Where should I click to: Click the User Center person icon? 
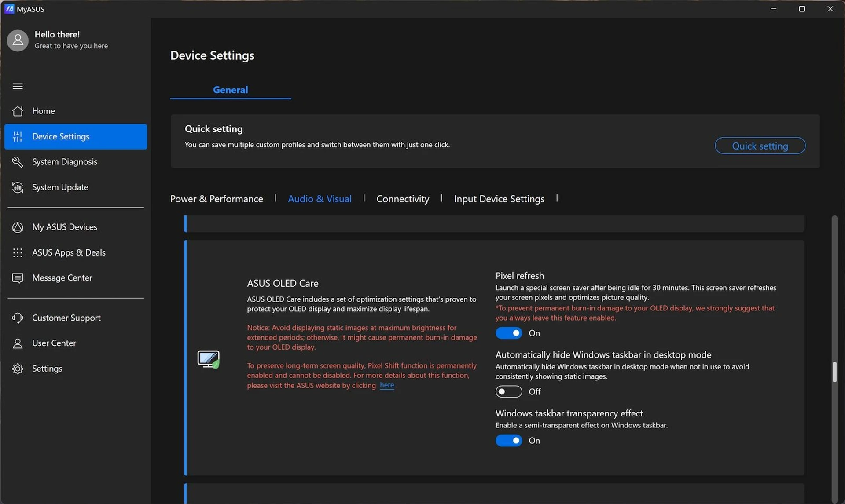tap(18, 343)
